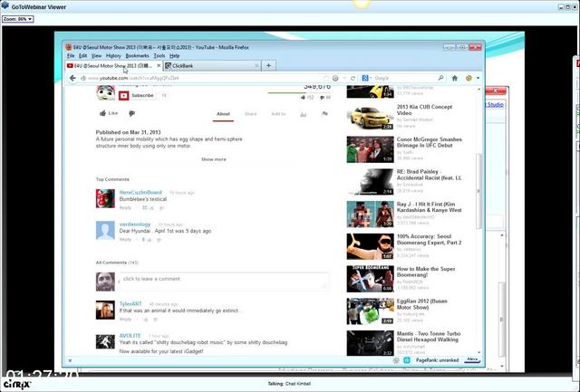Screen dimensions: 580x392
Task: Upvote the HereCuzImBored comment thumbs-up
Action: tap(151, 208)
